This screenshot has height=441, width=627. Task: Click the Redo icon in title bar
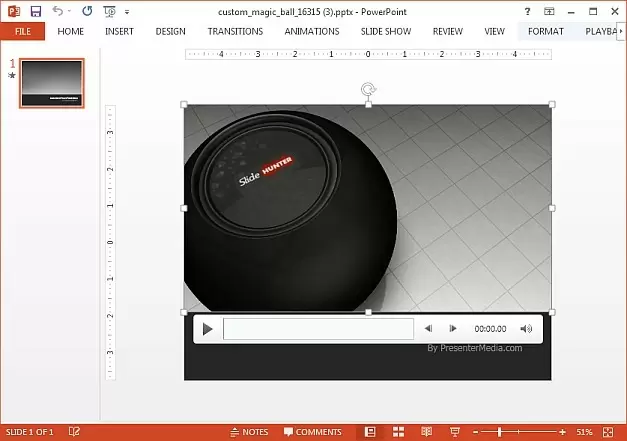[x=86, y=11]
